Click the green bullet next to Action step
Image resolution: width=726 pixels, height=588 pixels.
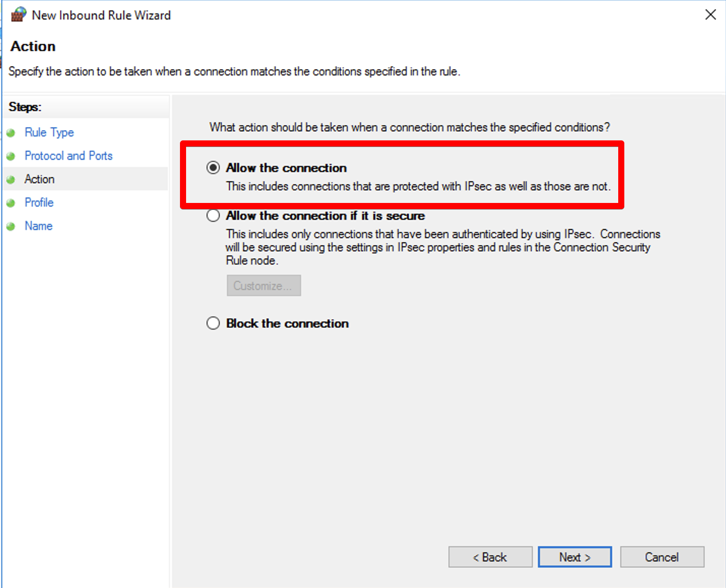(x=11, y=180)
